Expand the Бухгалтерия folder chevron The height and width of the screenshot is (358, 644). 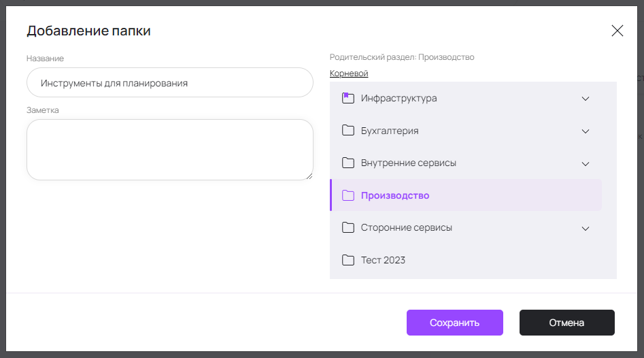click(x=586, y=131)
